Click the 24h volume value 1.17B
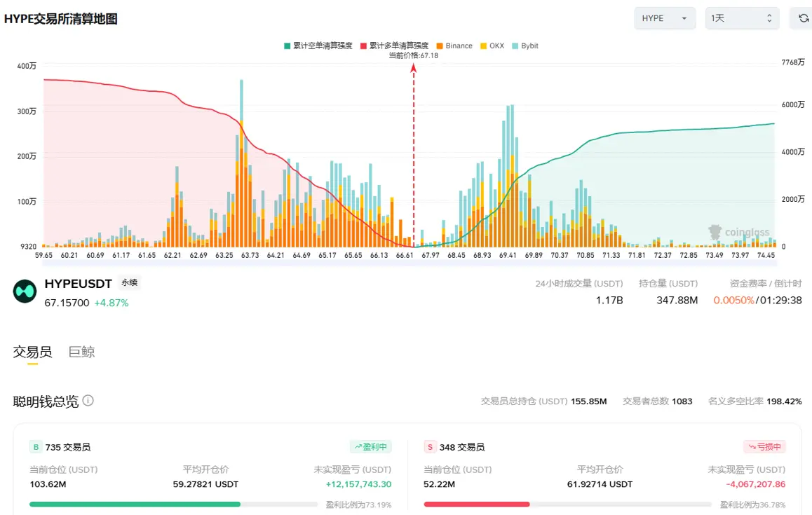Screen dimensions: 812x515 click(609, 300)
